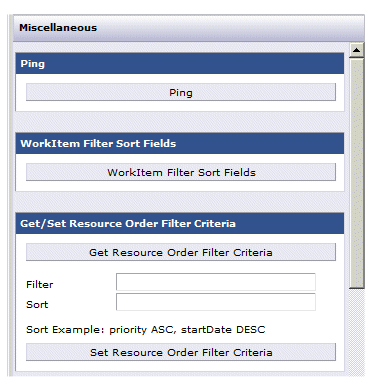Screen dimensions: 372x385
Task: Select the Miscellaneous panel title bar
Action: click(189, 28)
